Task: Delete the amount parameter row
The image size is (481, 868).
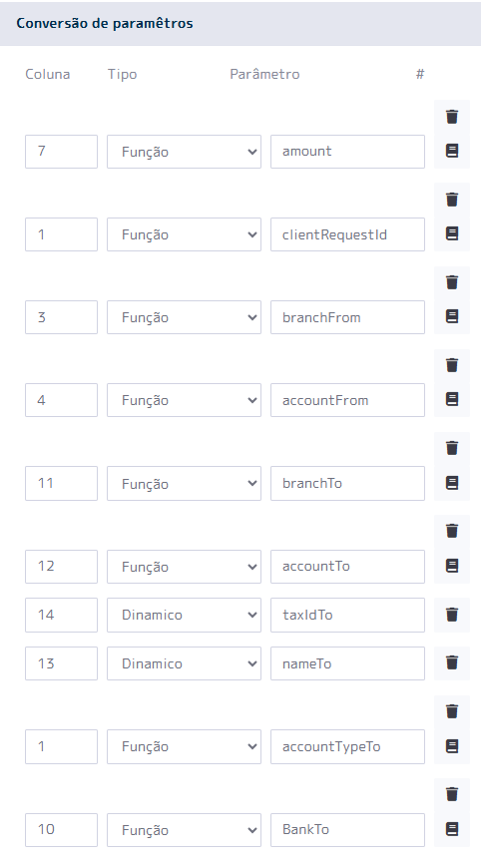Action: [x=452, y=117]
